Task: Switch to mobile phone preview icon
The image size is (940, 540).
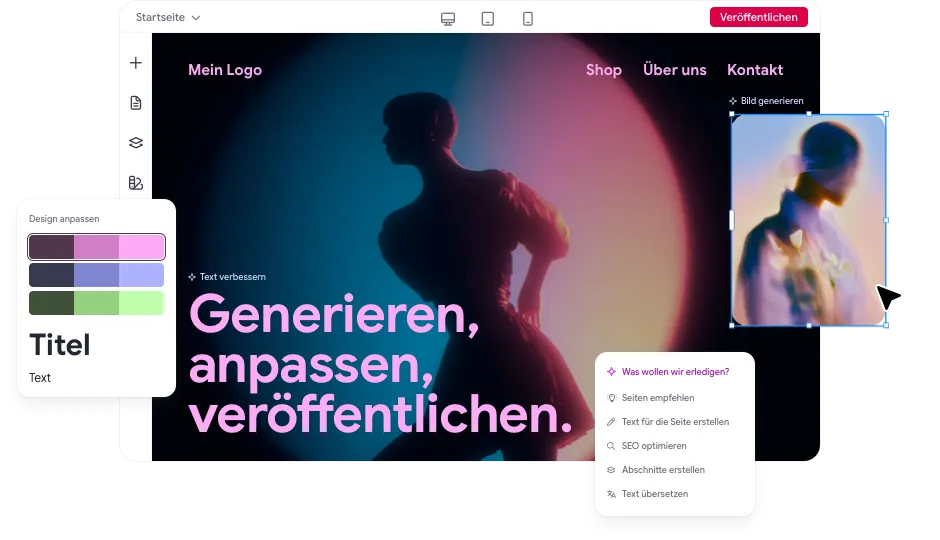Action: [528, 19]
